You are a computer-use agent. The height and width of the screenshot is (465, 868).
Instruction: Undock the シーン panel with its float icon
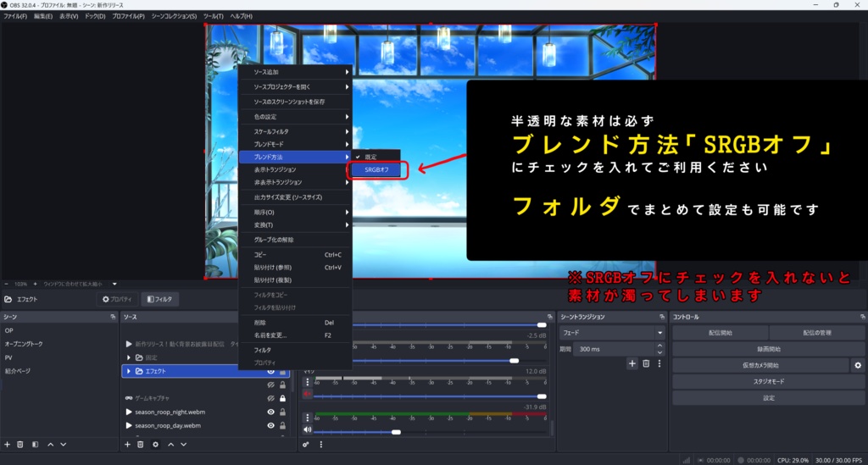113,317
